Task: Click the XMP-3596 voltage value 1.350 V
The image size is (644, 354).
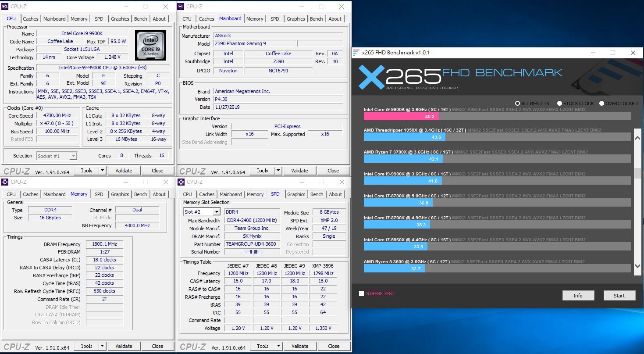Action: point(323,328)
